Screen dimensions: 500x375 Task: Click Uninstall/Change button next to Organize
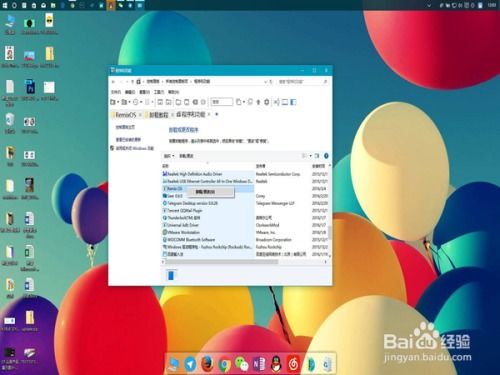coord(186,156)
